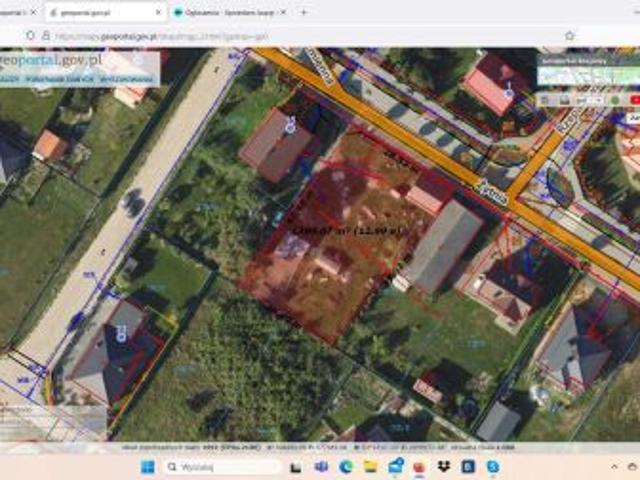Open the Skype icon in the taskbar
This screenshot has height=480, width=640.
493,467
